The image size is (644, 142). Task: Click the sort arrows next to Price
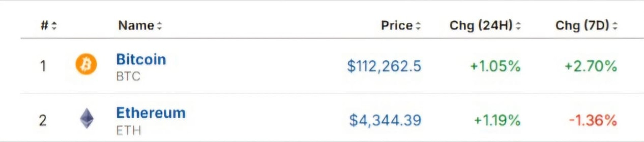(x=418, y=25)
